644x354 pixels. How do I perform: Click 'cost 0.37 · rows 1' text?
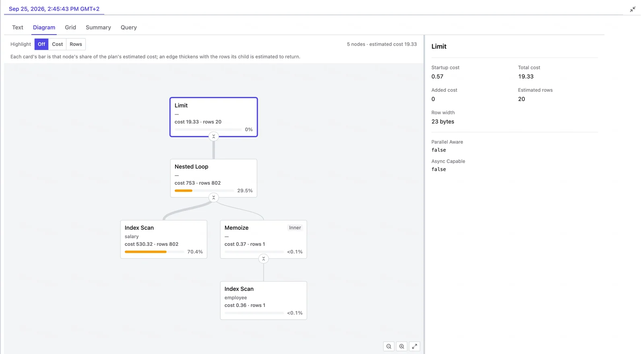(245, 244)
